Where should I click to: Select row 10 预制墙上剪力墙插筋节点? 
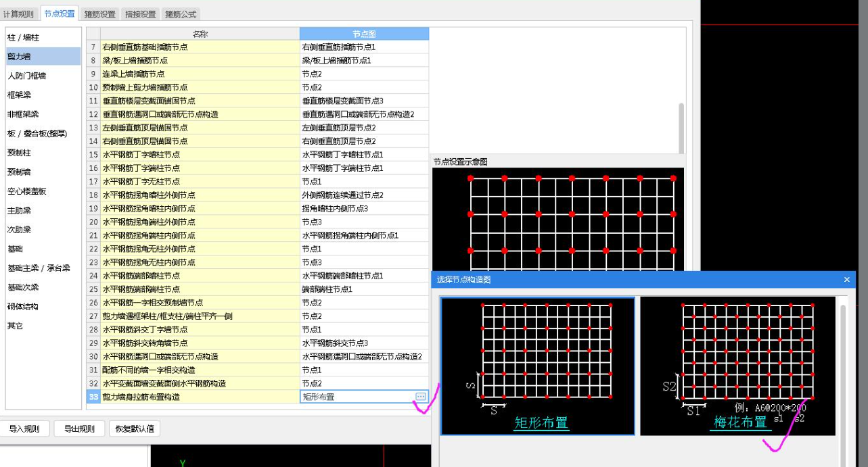pos(200,87)
